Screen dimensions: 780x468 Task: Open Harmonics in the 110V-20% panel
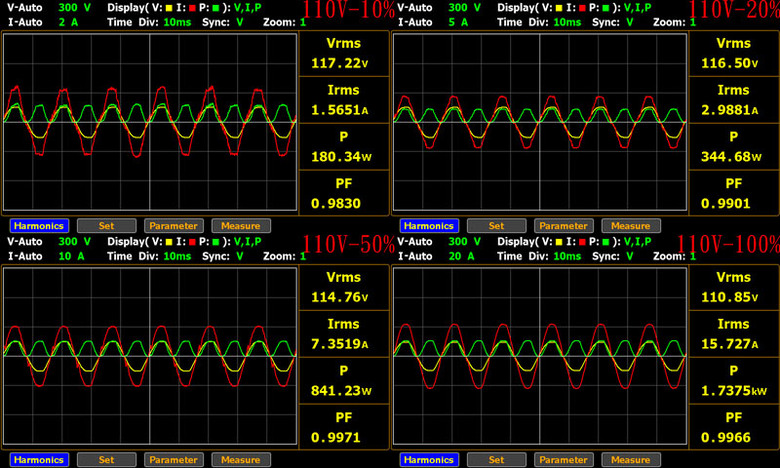[429, 226]
